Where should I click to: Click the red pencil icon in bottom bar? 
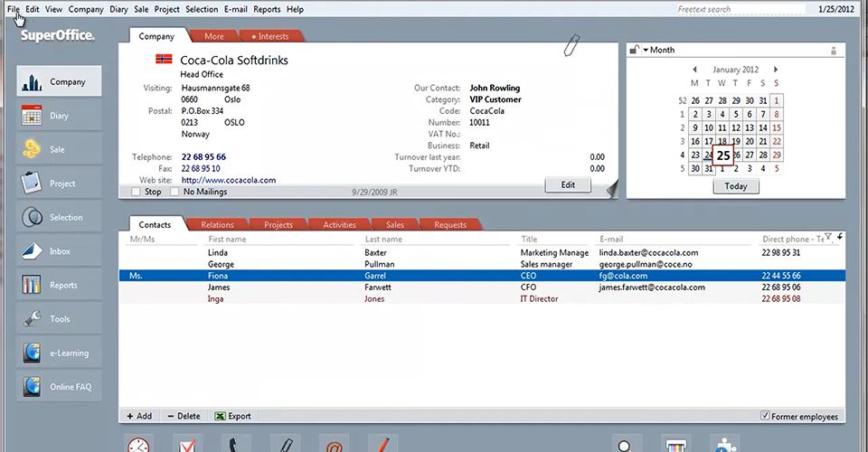tap(382, 444)
